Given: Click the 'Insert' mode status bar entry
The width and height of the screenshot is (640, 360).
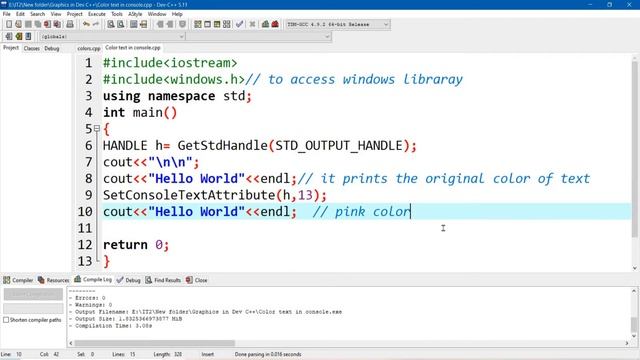Looking at the screenshot, I should click(x=207, y=354).
